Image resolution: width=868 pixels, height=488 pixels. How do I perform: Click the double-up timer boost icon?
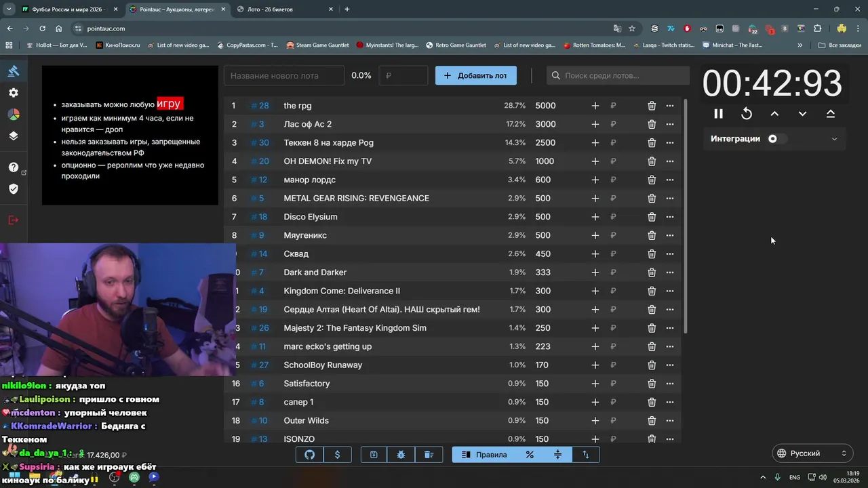coord(831,114)
